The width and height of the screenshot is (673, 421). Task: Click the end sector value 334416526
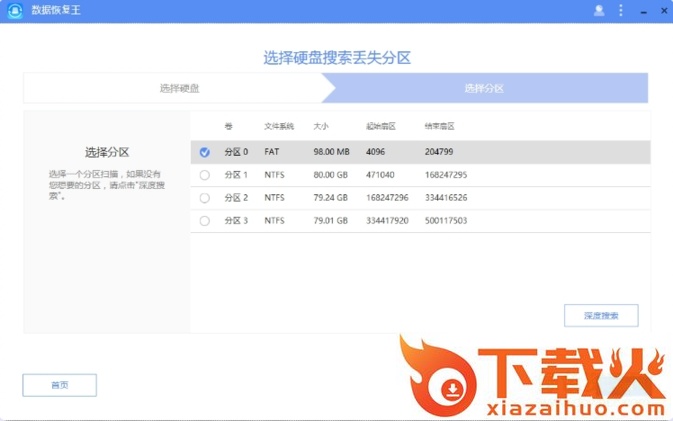446,198
